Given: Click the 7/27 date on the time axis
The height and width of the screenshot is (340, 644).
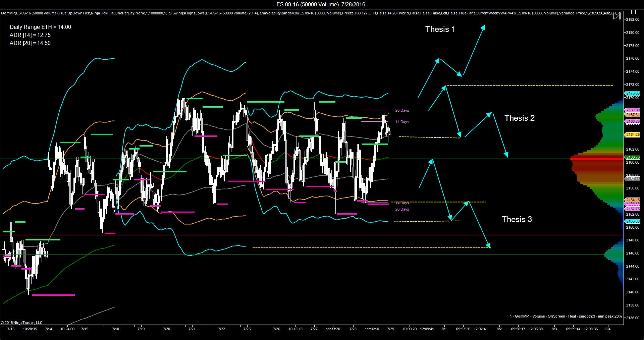Looking at the screenshot, I should coord(314,329).
